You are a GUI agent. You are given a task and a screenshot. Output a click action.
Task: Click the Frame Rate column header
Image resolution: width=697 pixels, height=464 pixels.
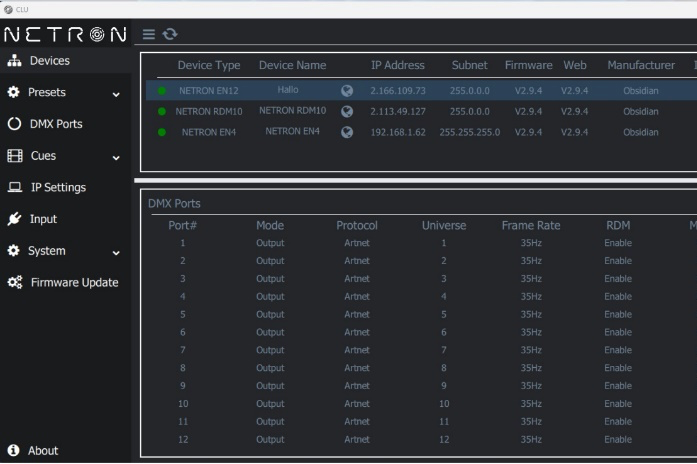531,225
